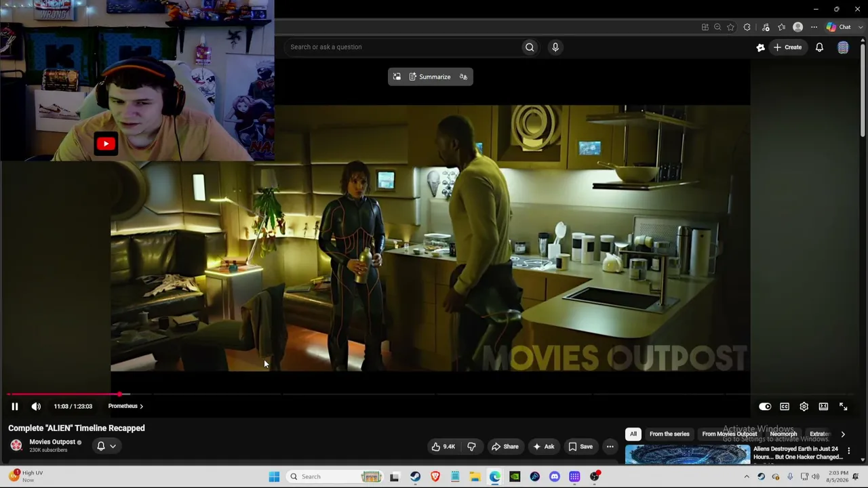Expand subscription options chevron

coord(113,446)
